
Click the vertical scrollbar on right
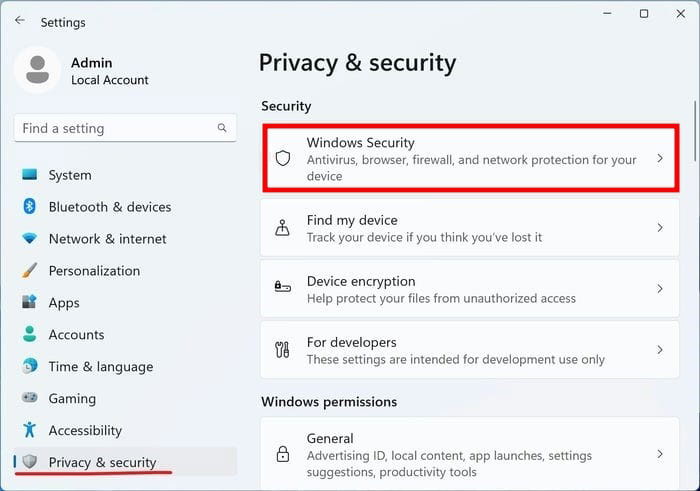(695, 131)
